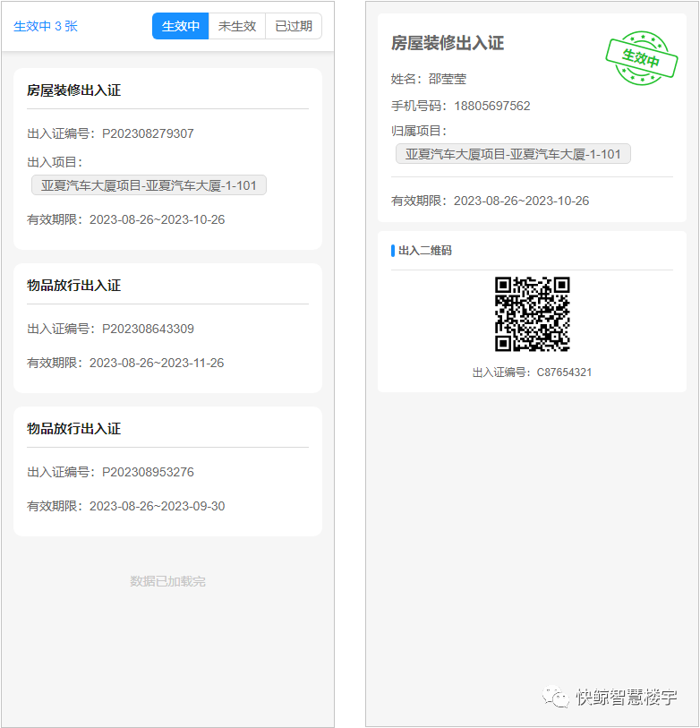Click phone number 18805697562

pos(491,106)
